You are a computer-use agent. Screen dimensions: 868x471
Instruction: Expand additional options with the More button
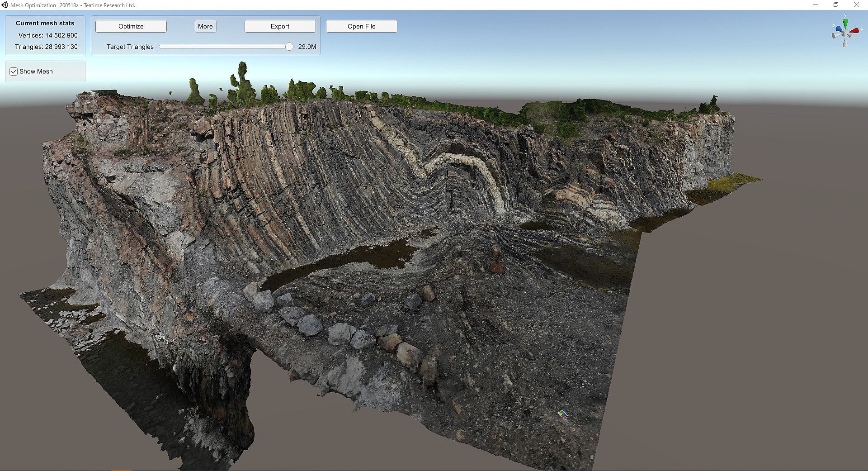coord(205,26)
